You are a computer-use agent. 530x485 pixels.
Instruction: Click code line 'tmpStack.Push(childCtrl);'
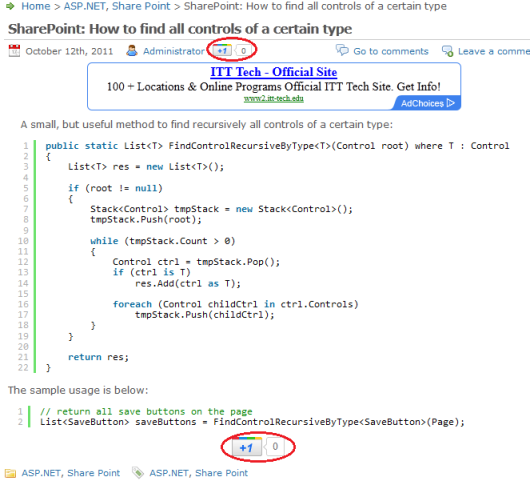[204, 315]
